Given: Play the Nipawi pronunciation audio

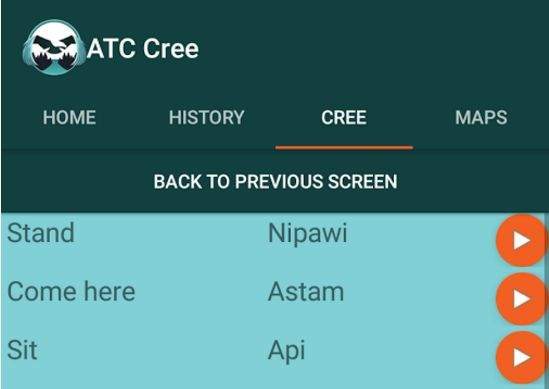Looking at the screenshot, I should pyautogui.click(x=521, y=241).
